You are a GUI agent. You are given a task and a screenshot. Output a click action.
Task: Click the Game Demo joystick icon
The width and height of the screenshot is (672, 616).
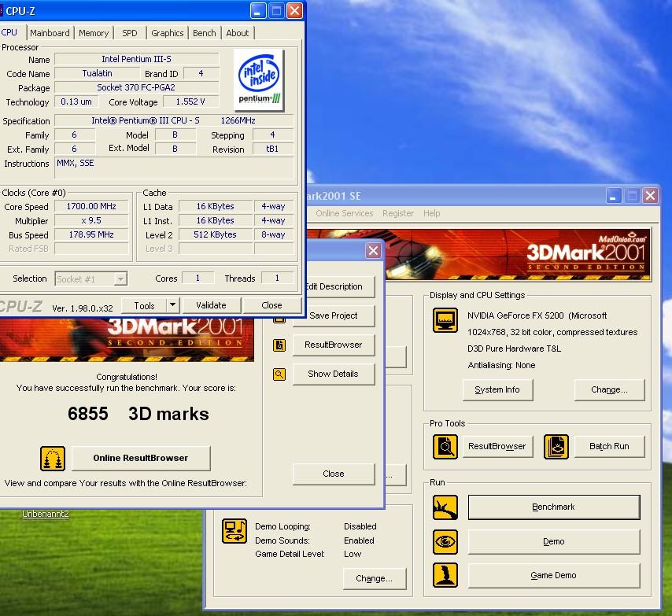click(x=445, y=575)
